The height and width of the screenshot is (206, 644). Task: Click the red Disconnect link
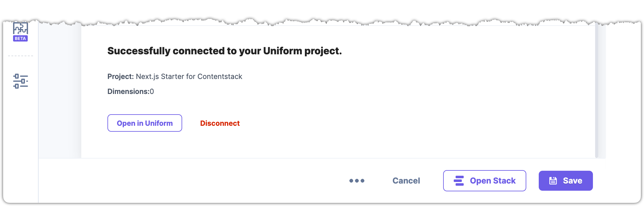tap(220, 123)
